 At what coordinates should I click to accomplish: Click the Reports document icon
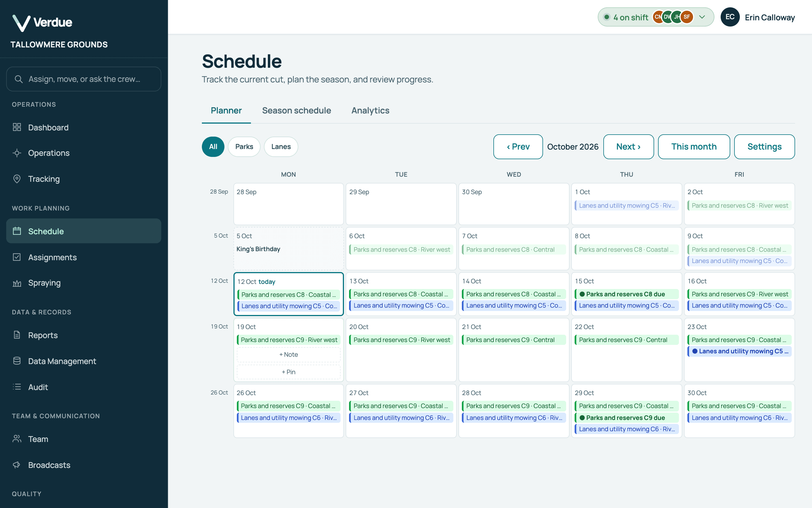(x=17, y=335)
